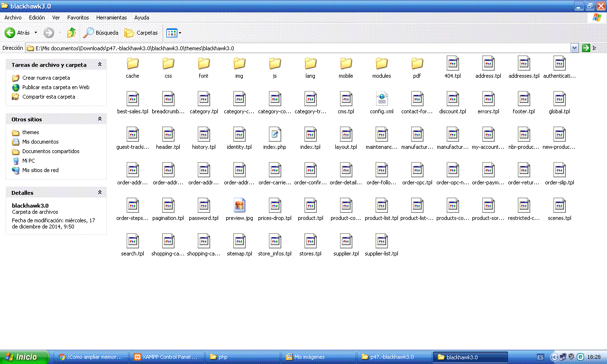Screen dimensions: 607x364
Task: Select the product.tpl file icon
Action: click(311, 205)
